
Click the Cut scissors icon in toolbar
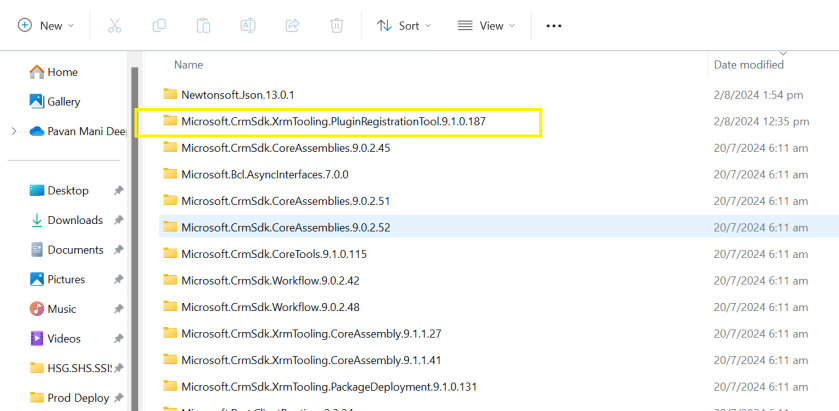tap(114, 26)
